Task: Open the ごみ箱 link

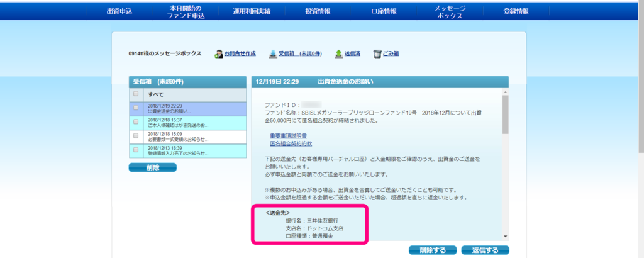Action: tap(391, 54)
